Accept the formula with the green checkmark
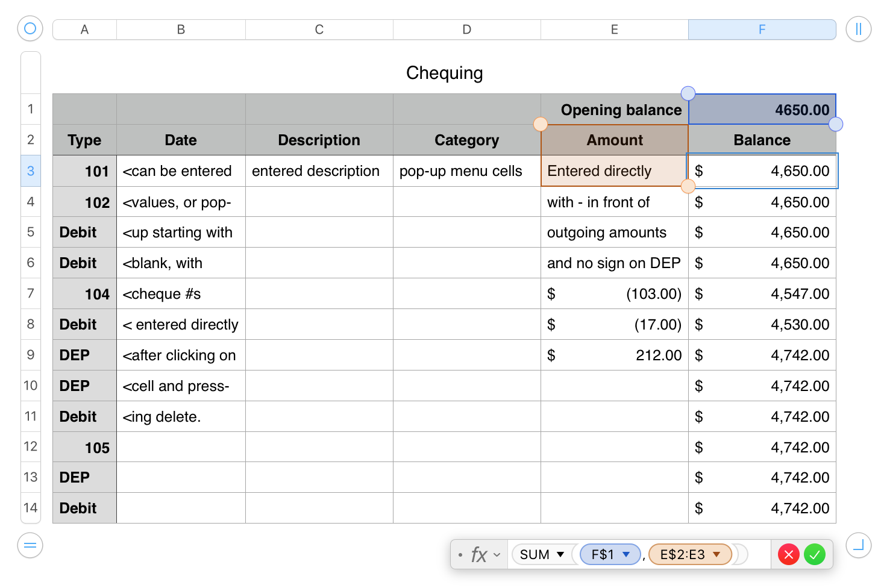This screenshot has height=588, width=881. coord(815,554)
